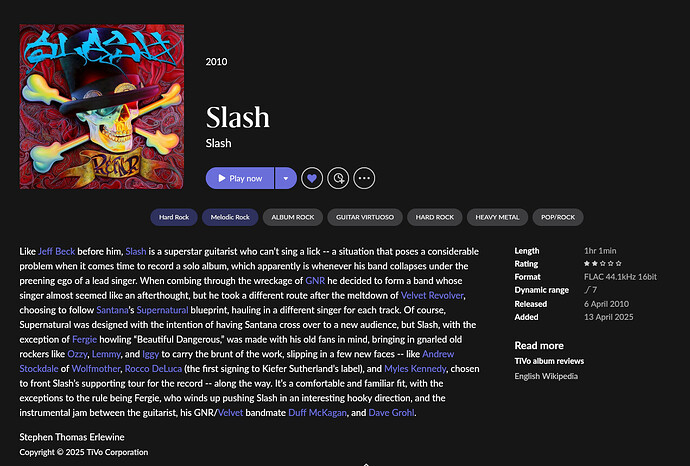Select the POP/ROCK genre pill
This screenshot has width=690, height=466.
[558, 217]
